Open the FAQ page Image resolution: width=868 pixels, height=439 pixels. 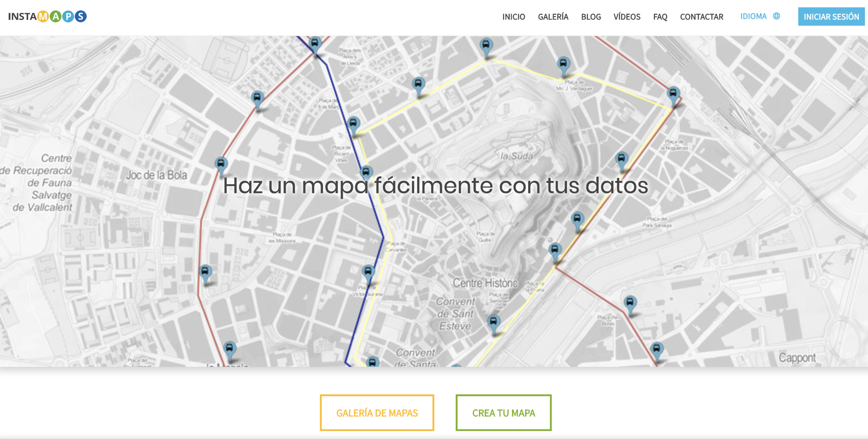[x=660, y=17]
